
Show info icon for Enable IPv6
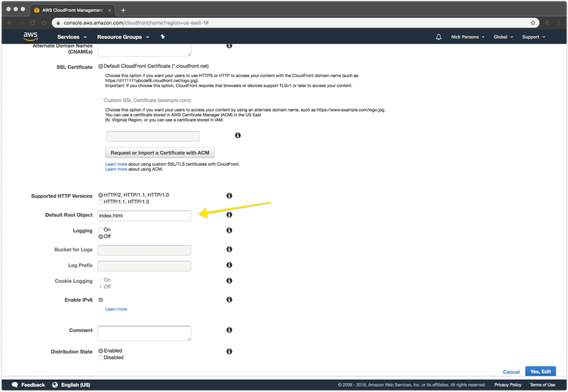229,300
